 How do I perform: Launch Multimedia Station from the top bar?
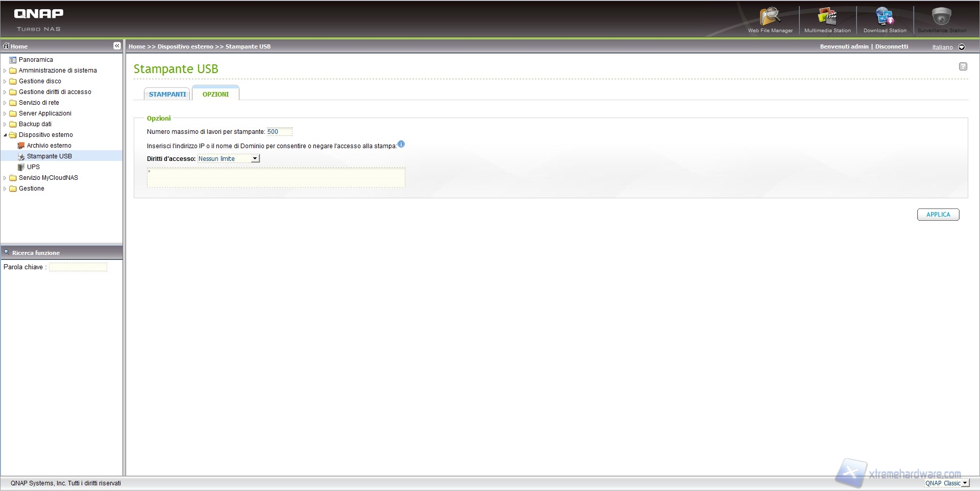(x=827, y=18)
